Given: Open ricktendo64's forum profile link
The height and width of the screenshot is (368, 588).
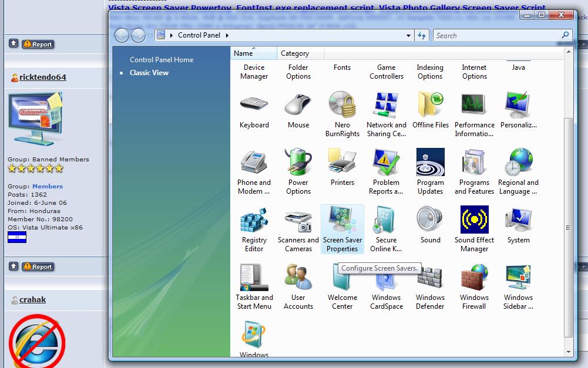Looking at the screenshot, I should (x=43, y=77).
